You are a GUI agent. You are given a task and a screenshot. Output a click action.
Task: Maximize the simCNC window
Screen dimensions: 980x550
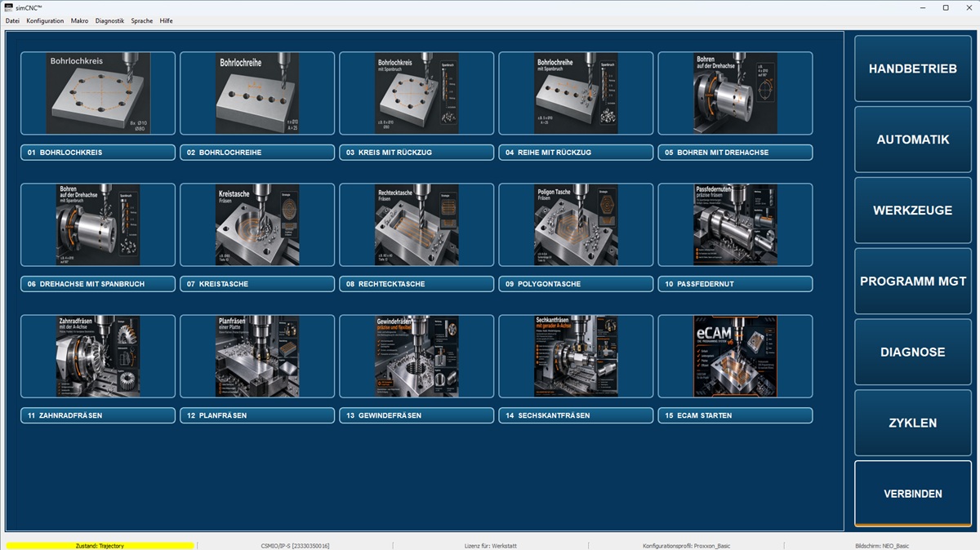pyautogui.click(x=946, y=7)
